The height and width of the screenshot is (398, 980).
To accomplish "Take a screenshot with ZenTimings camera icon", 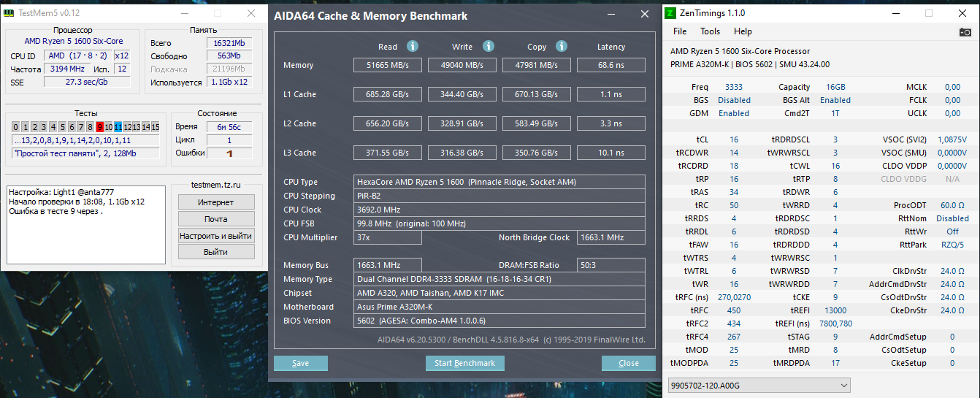I will point(965,31).
